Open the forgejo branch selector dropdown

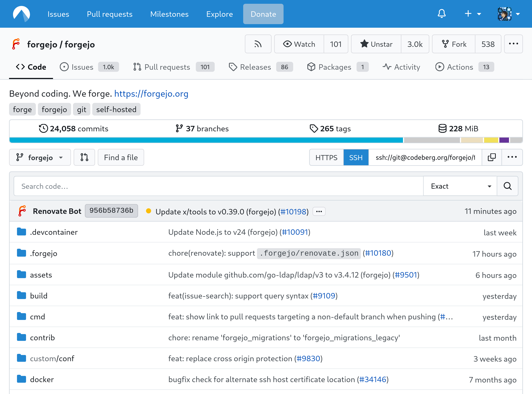(40, 157)
